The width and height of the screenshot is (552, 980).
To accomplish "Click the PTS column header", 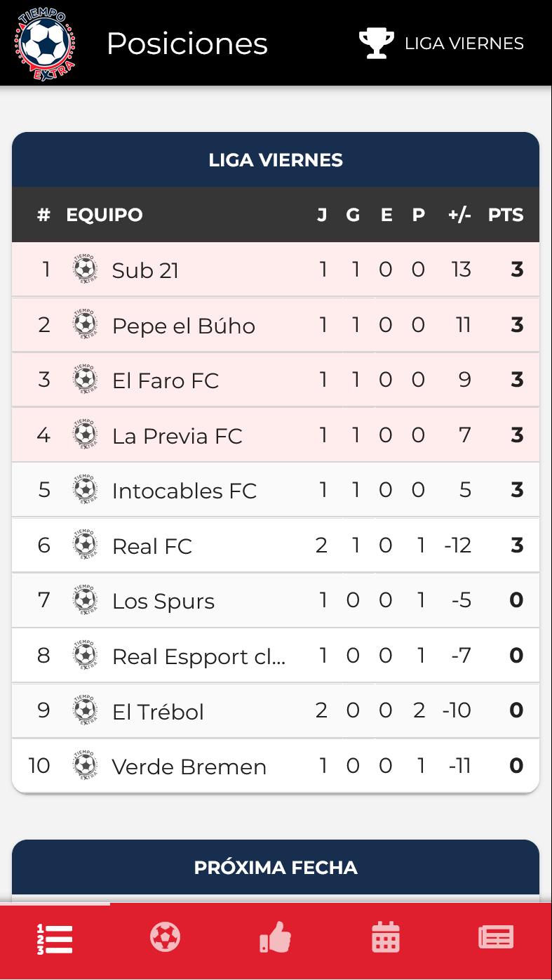I will click(506, 215).
